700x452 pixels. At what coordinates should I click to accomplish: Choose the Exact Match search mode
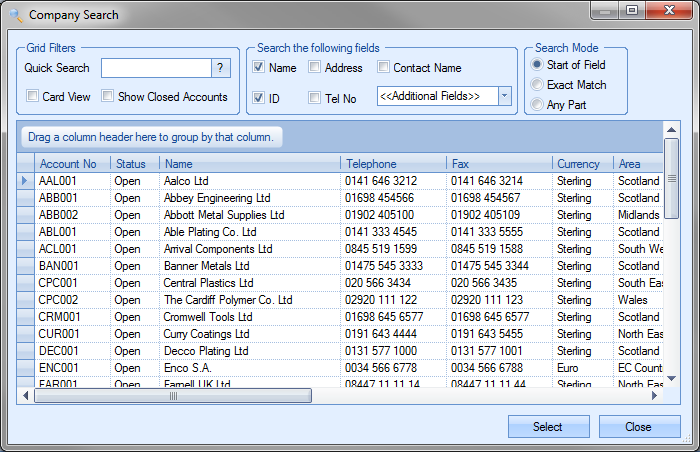point(537,85)
